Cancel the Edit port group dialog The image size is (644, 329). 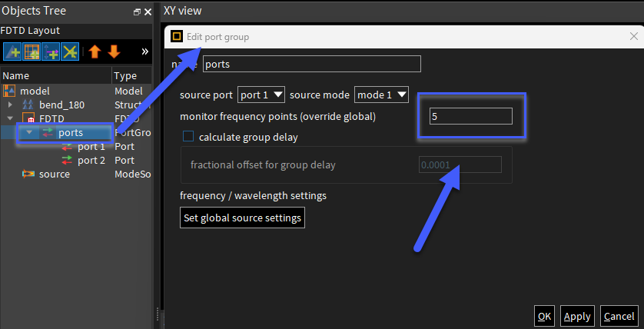tap(619, 316)
